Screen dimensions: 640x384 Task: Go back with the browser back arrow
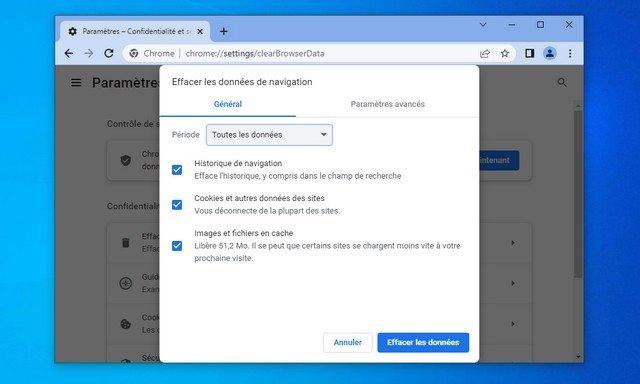click(x=69, y=53)
